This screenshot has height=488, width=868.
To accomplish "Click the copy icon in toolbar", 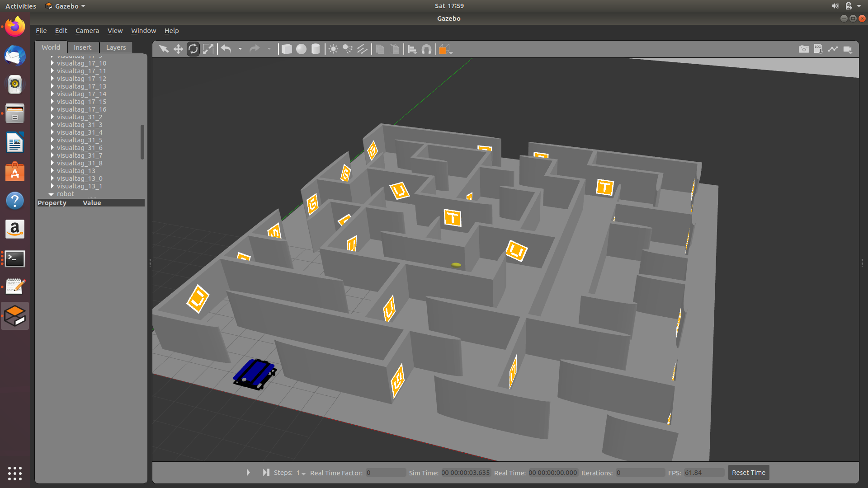I will (380, 49).
